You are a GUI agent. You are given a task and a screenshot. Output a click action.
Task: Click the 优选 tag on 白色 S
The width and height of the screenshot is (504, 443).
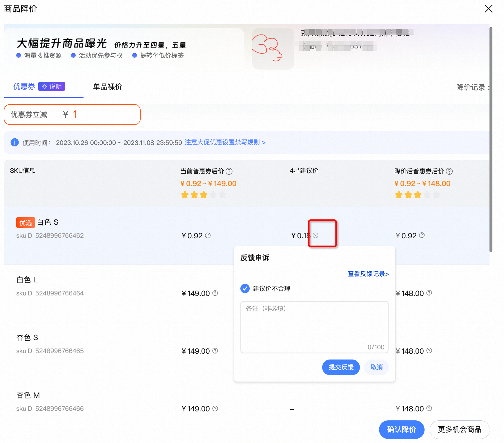pos(26,223)
